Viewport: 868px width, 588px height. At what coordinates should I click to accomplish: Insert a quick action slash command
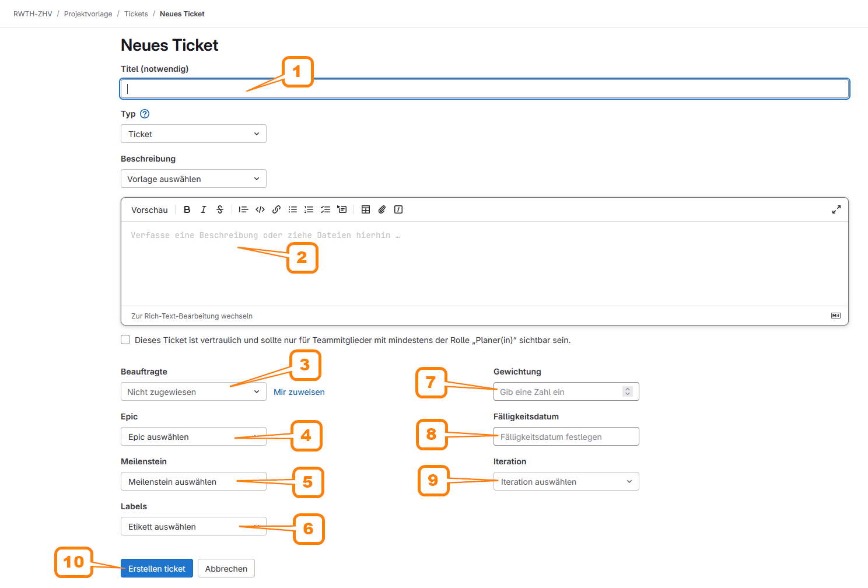[398, 209]
